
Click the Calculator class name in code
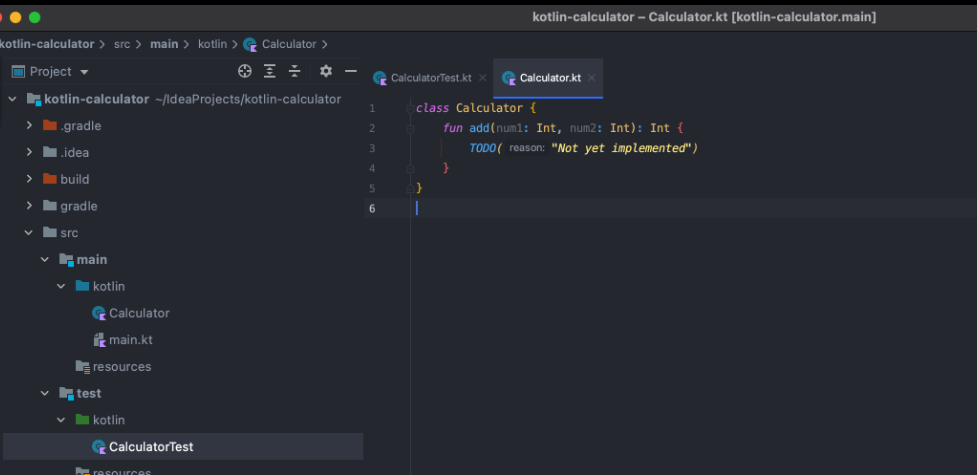[x=489, y=108]
